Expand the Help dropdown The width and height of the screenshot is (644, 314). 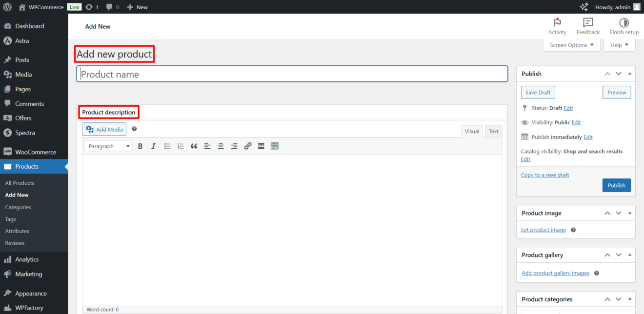(619, 45)
